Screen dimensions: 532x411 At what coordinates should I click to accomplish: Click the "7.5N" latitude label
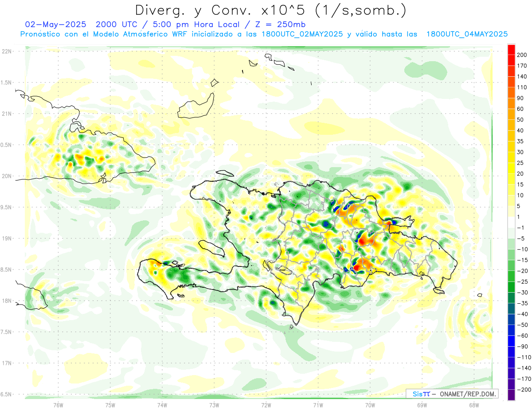click(x=6, y=332)
